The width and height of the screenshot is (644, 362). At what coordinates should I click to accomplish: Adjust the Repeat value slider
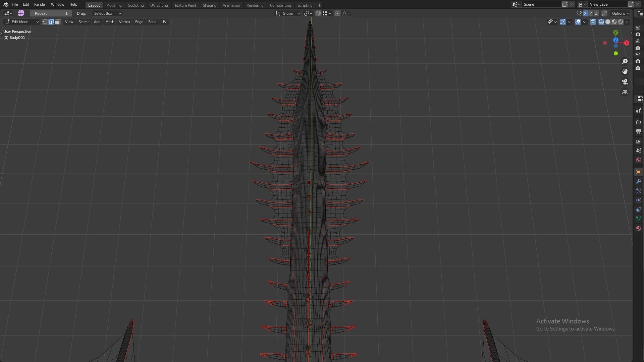coord(51,13)
